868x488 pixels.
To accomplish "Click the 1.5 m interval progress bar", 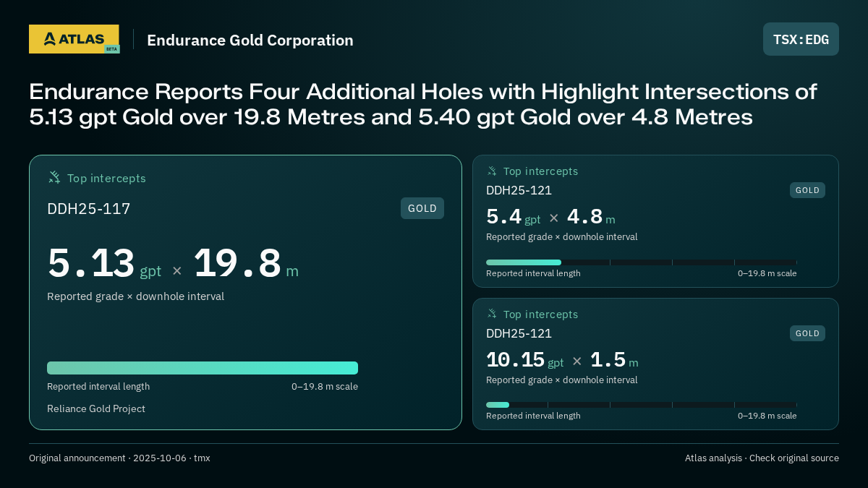I will click(x=642, y=405).
